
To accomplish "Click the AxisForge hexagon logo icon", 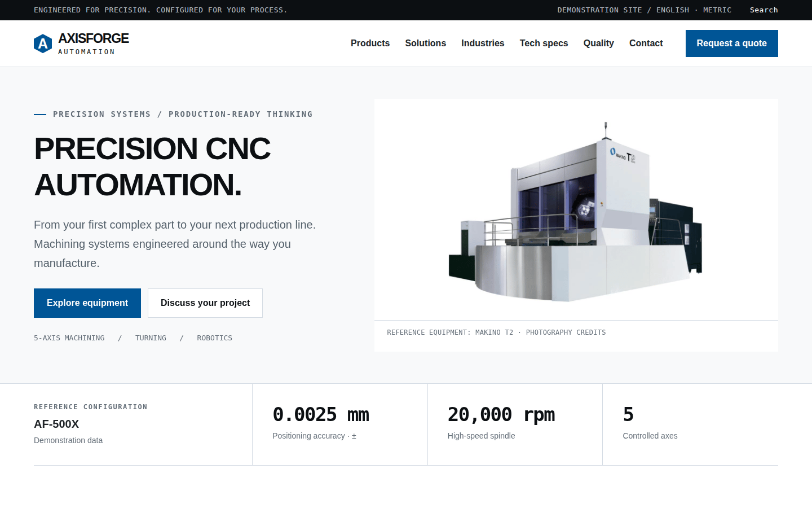I will tap(43, 43).
